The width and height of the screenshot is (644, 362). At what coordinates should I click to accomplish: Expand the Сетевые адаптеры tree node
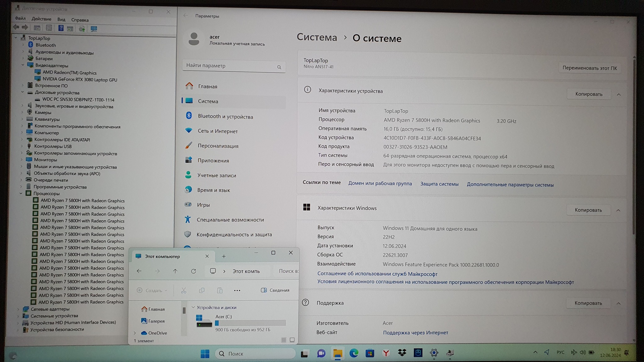pos(18,309)
